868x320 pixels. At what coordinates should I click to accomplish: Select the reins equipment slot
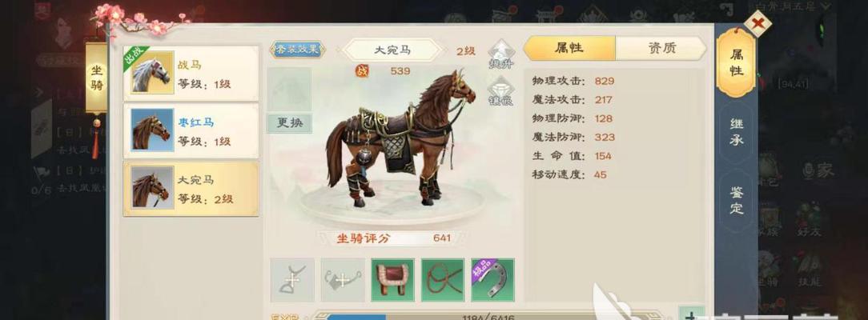[x=442, y=280]
